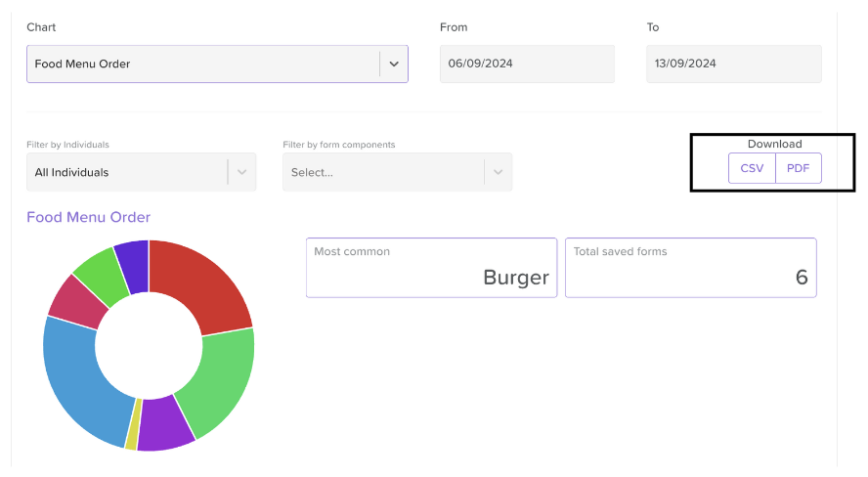868x477 pixels.
Task: Click the chevron of the form components selector
Action: click(498, 172)
